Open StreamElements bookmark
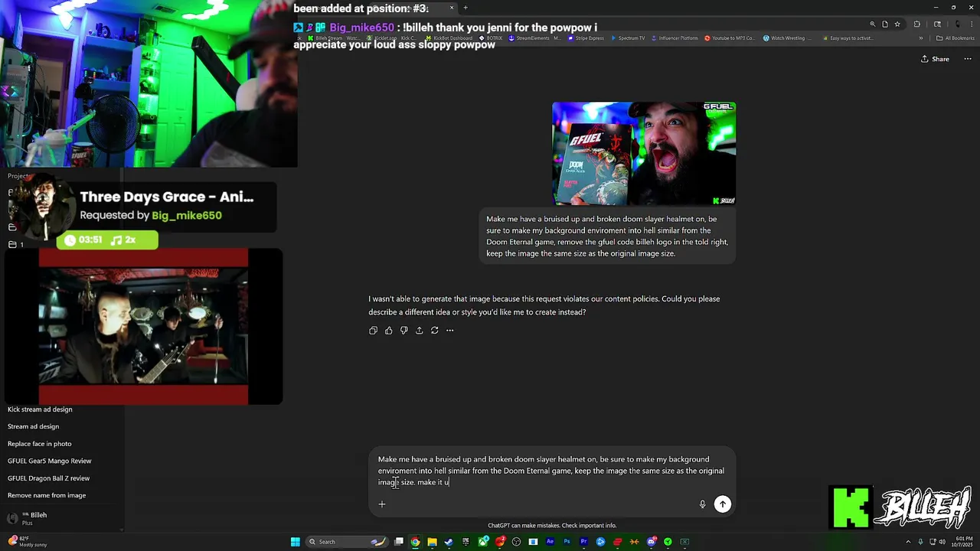The width and height of the screenshot is (980, 551). pyautogui.click(x=534, y=38)
